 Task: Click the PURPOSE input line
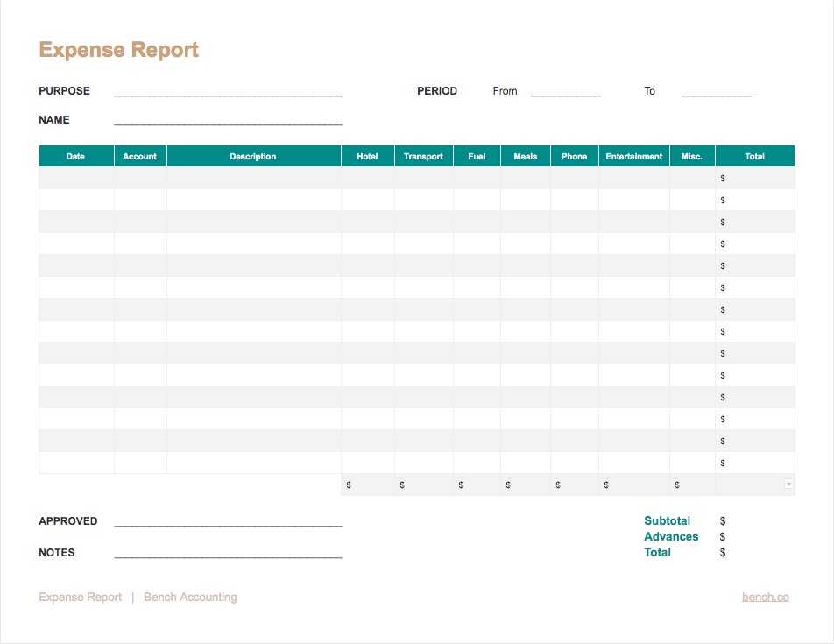226,90
